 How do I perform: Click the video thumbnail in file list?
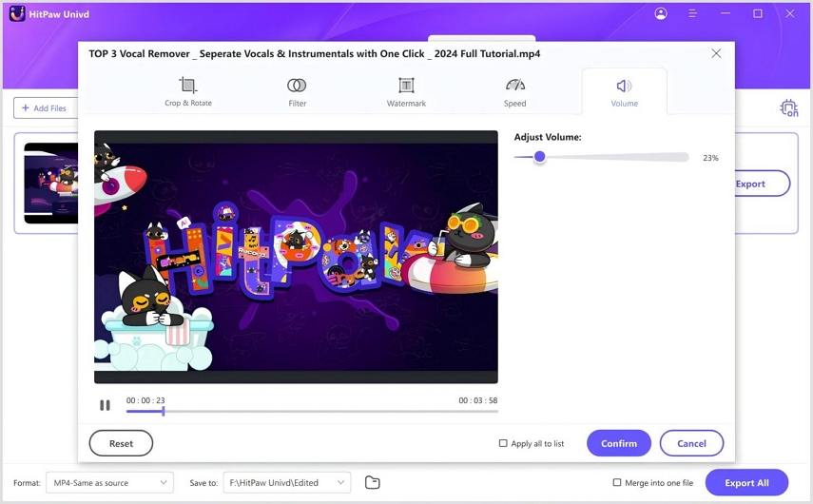pos(50,183)
